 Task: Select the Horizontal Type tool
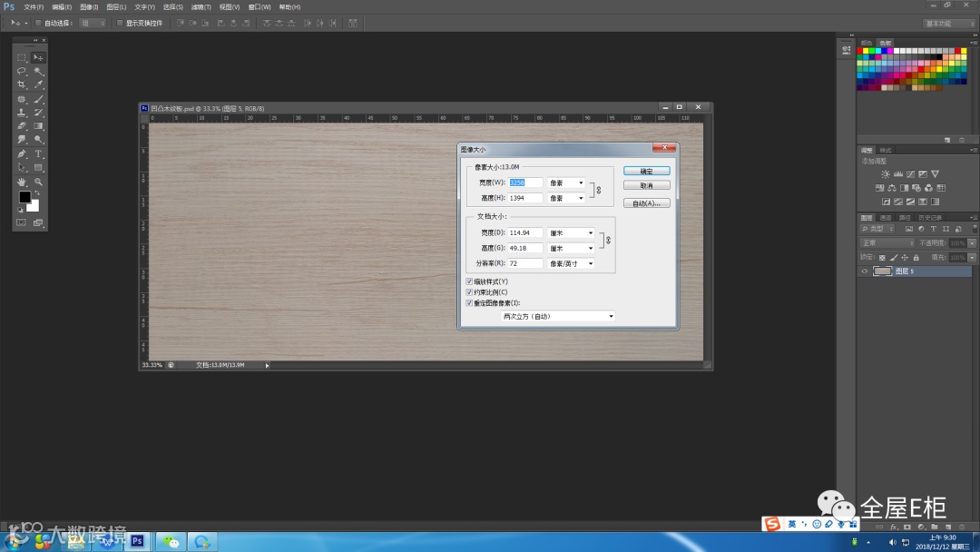click(39, 154)
